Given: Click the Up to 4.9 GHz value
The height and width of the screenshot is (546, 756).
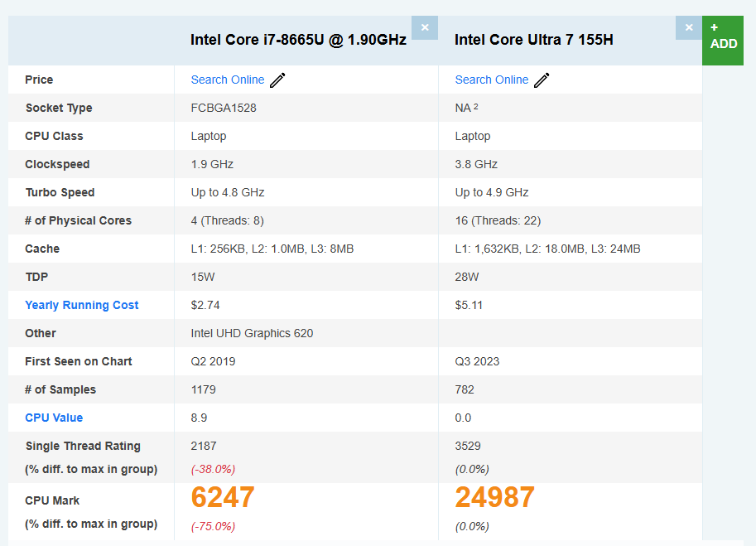Looking at the screenshot, I should (492, 192).
